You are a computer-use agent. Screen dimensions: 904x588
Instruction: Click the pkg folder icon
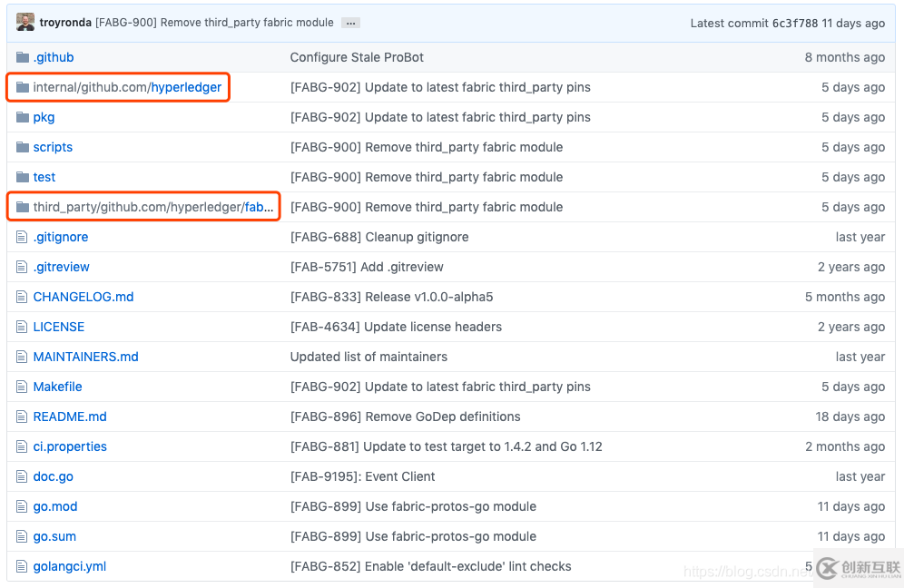click(23, 117)
